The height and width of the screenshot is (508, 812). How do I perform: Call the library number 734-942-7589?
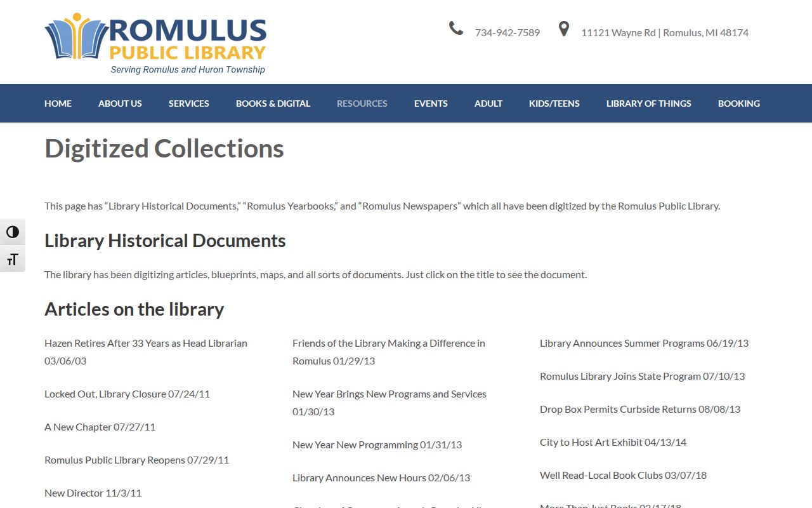507,32
